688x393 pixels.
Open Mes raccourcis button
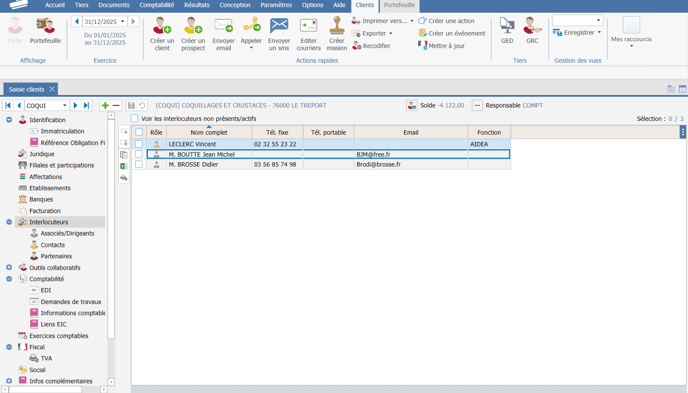coord(631,31)
